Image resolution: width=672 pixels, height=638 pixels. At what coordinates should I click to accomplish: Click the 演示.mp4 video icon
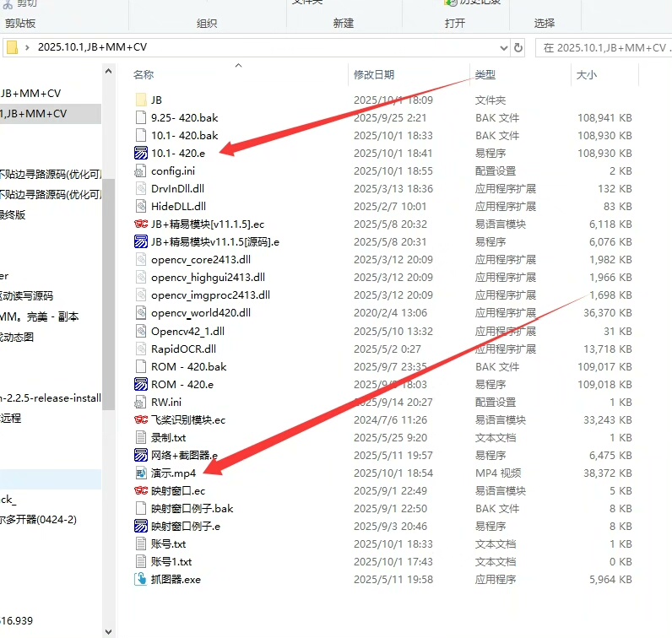pyautogui.click(x=141, y=473)
